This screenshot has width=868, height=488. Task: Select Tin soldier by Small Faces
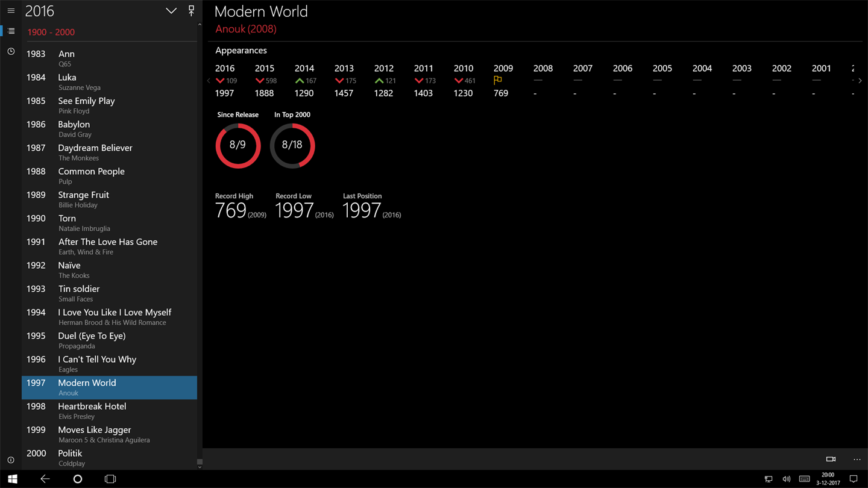tap(109, 293)
